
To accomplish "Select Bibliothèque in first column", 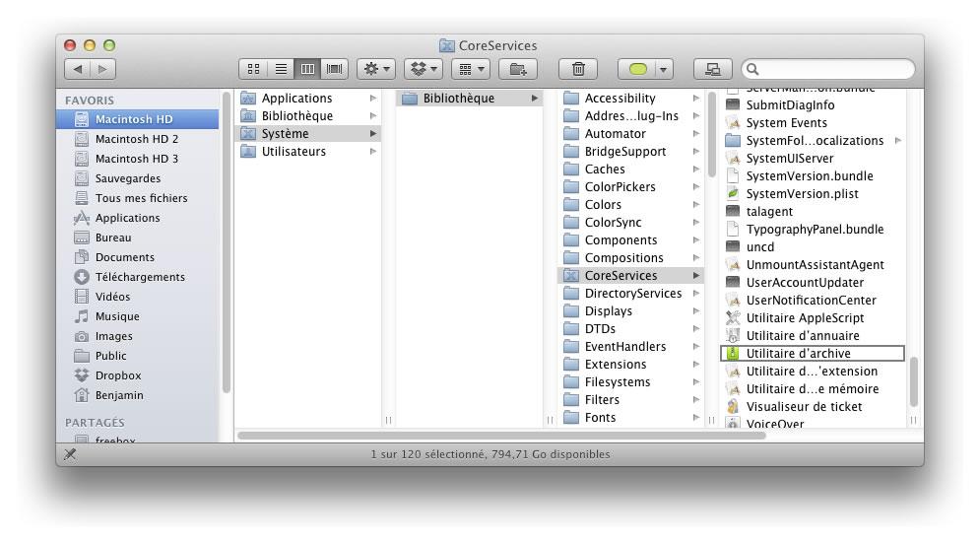I will pos(308,115).
